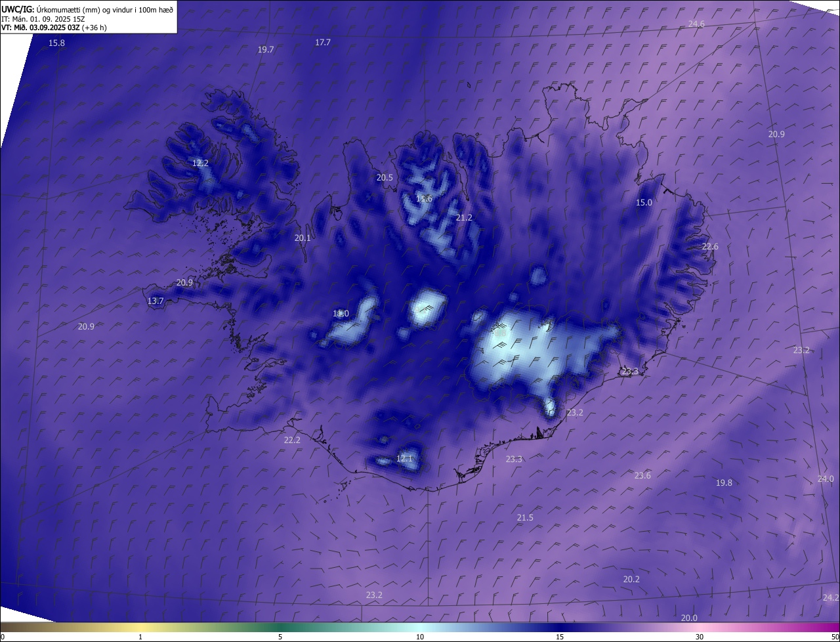Viewport: 840px width, 642px height.
Task: Click the color scale label 0
Action: point(3,637)
